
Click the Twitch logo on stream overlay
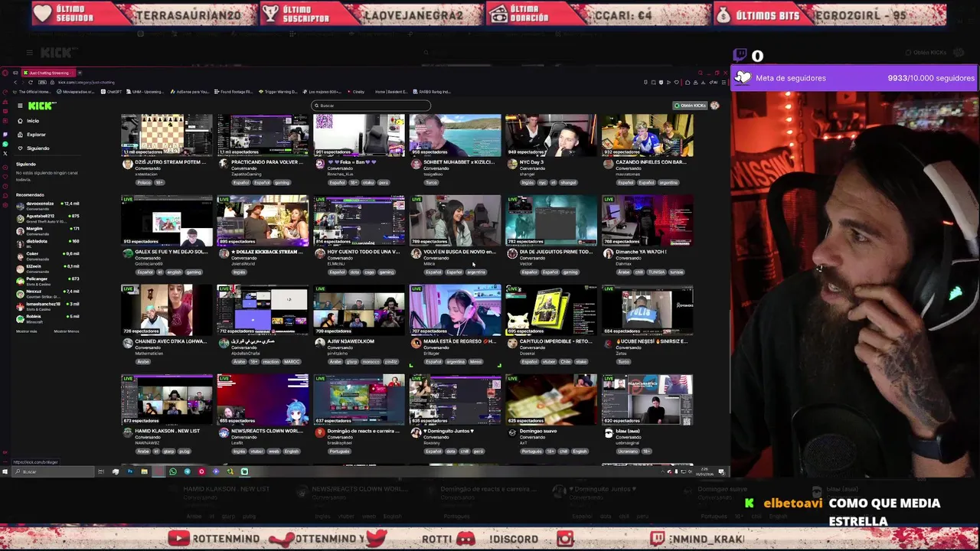pyautogui.click(x=740, y=55)
